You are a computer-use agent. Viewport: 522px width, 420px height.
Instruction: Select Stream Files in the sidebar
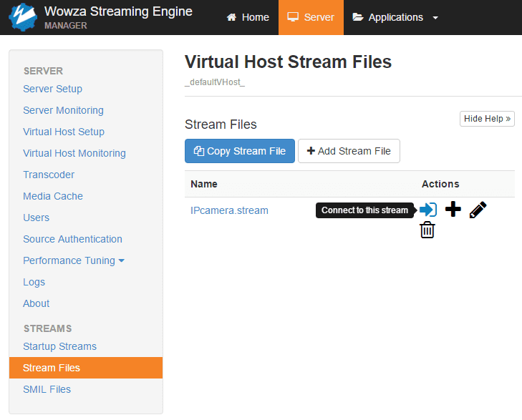click(86, 368)
